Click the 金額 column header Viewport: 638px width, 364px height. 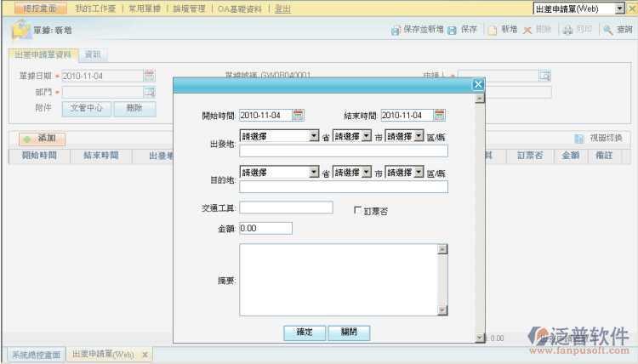click(x=571, y=156)
